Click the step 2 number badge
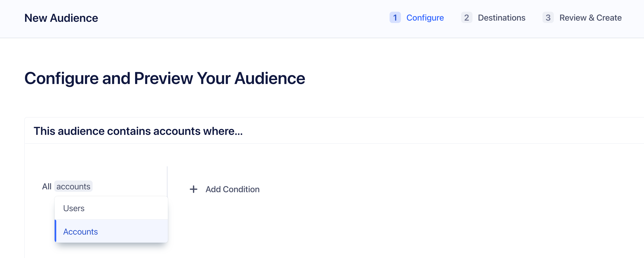 tap(466, 18)
